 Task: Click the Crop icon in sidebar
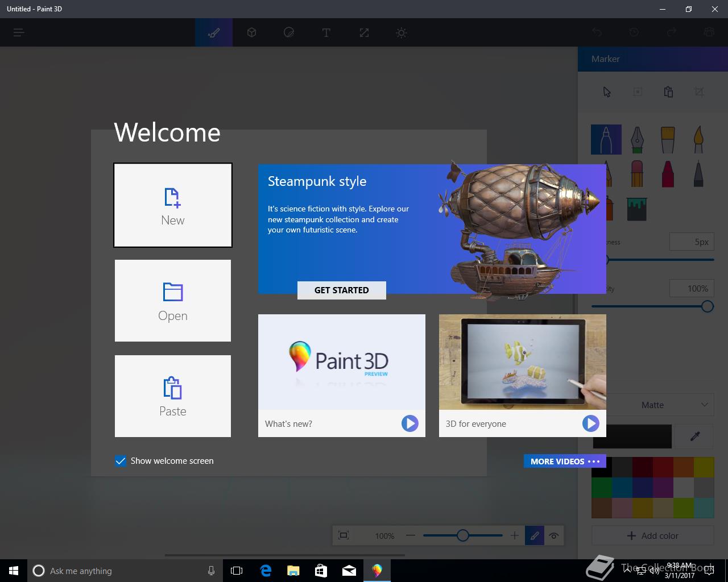tap(699, 92)
